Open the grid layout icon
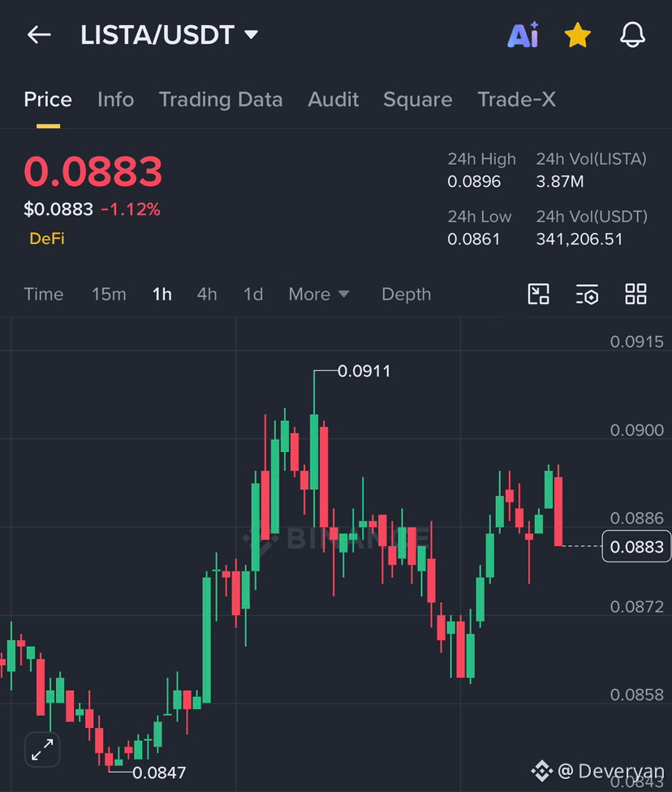 [635, 294]
